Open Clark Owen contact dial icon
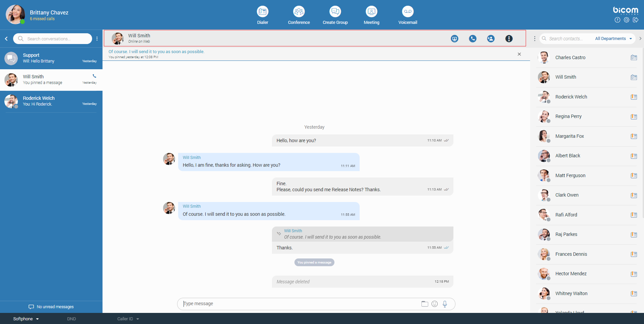The image size is (644, 324). (634, 195)
